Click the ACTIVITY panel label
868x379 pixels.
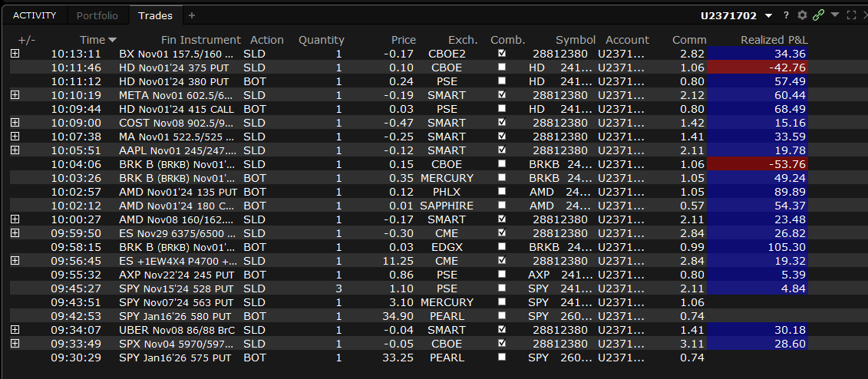pyautogui.click(x=35, y=15)
